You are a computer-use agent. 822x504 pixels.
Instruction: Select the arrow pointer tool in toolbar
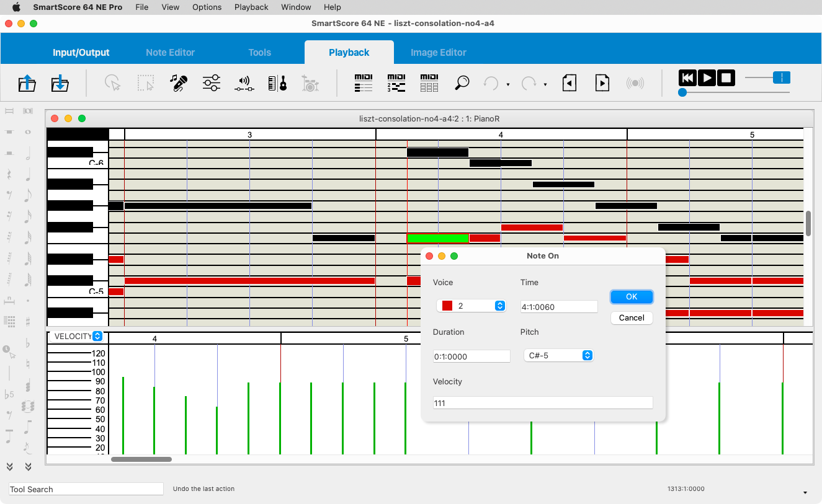pos(112,82)
